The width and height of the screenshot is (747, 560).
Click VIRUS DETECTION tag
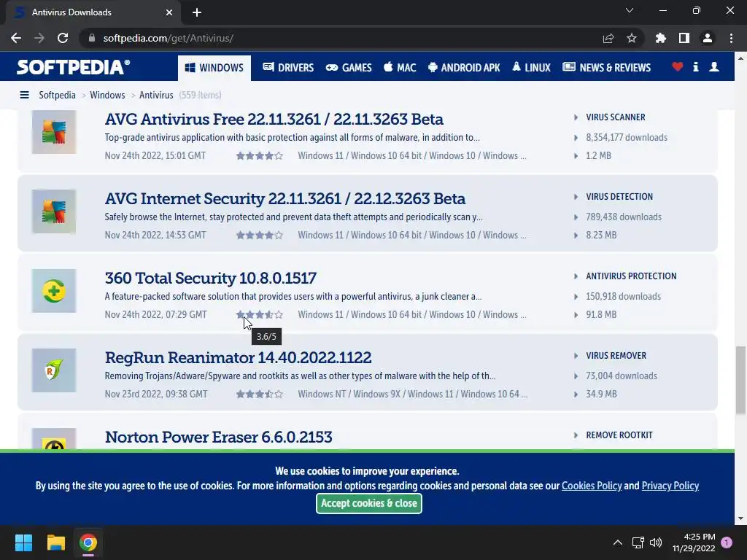tap(619, 197)
